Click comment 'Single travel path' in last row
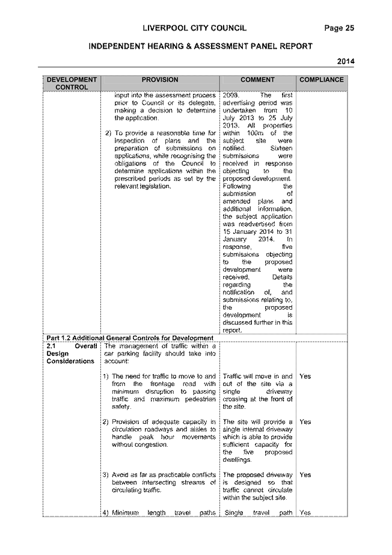The image size is (392, 555). pyautogui.click(x=257, y=512)
